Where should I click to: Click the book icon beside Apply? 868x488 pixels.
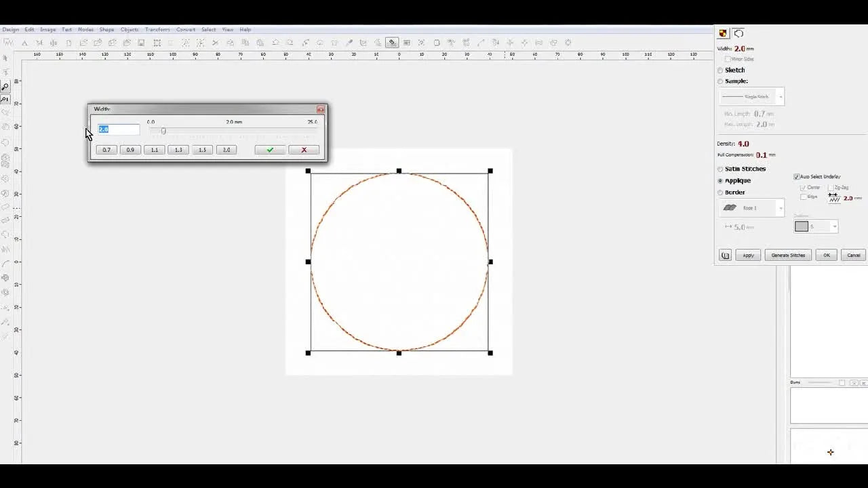tap(725, 256)
